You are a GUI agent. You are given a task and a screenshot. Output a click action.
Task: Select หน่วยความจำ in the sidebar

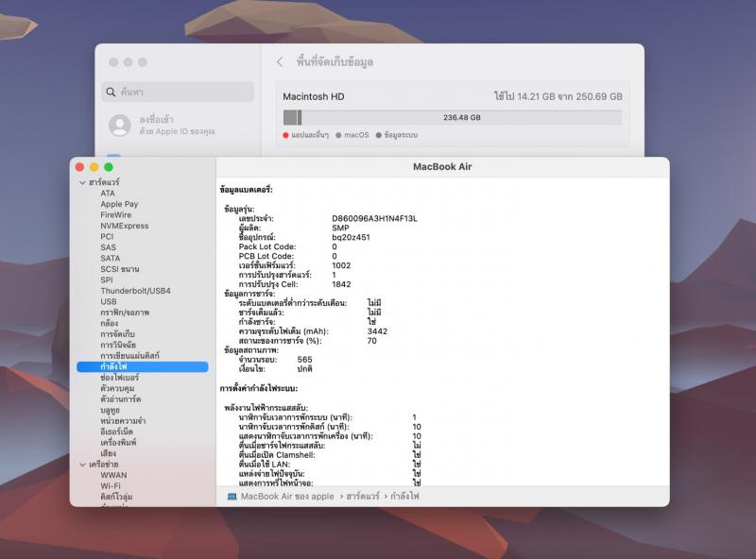click(123, 421)
